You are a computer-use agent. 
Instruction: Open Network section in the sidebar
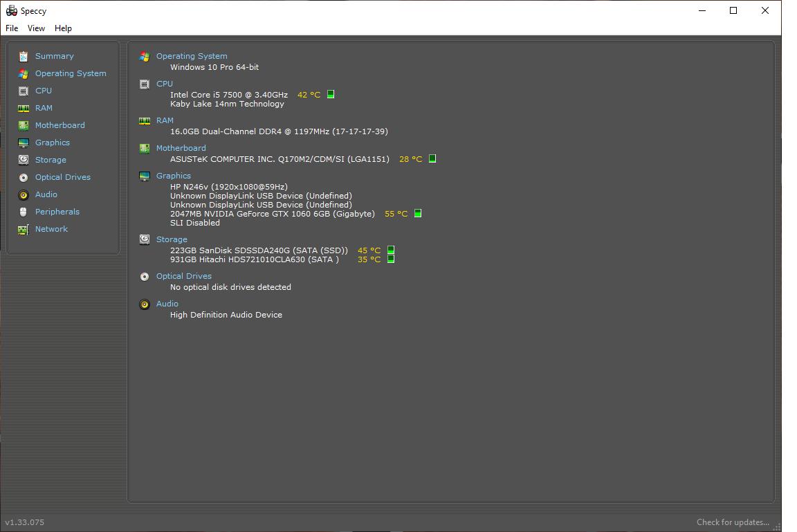51,229
